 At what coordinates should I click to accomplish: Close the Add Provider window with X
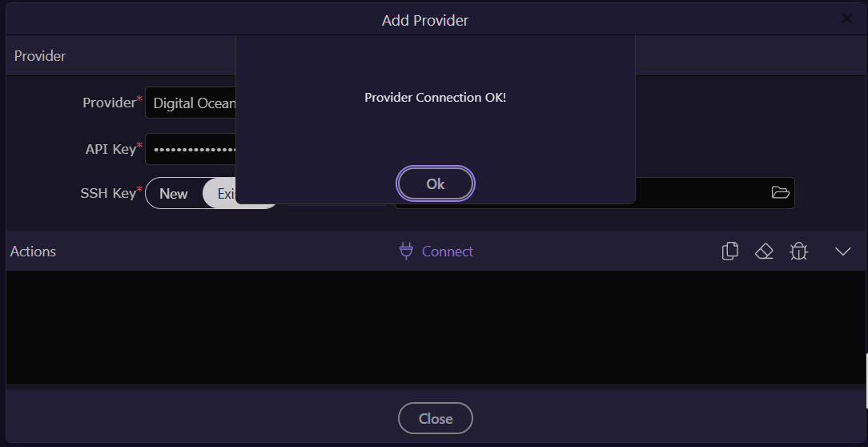pos(846,19)
